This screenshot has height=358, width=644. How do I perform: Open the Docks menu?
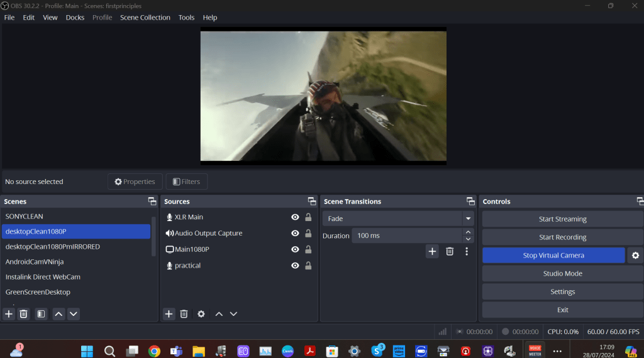click(75, 18)
